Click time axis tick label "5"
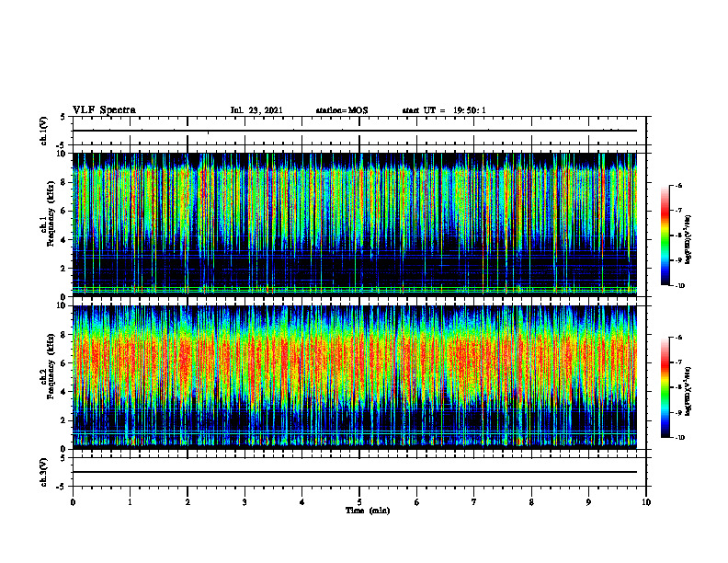This screenshot has height=563, width=728. pyautogui.click(x=359, y=502)
